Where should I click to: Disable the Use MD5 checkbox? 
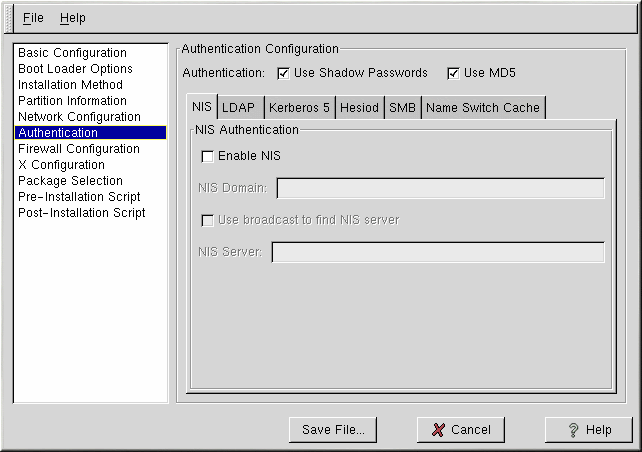tap(453, 73)
